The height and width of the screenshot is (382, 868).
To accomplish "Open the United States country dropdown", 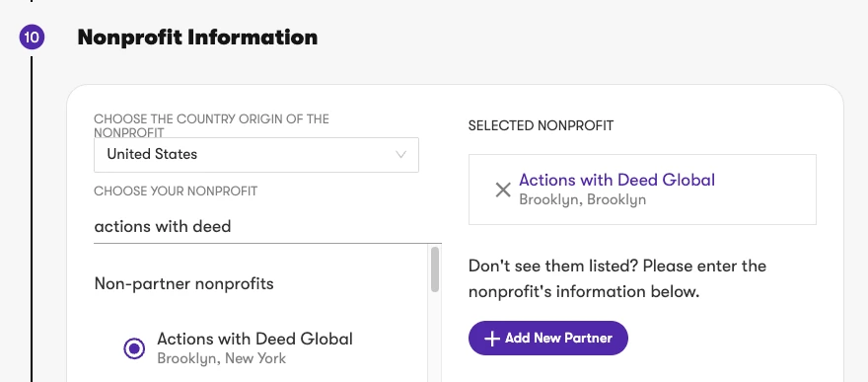I will [256, 154].
